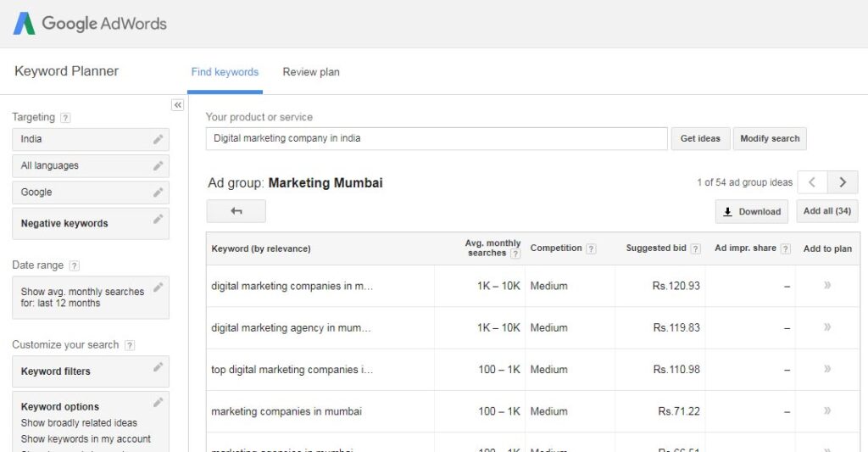Open Targeting help question mark

pyautogui.click(x=65, y=117)
